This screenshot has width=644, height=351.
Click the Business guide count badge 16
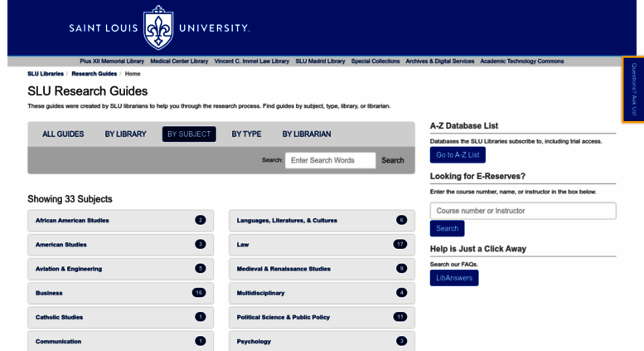[199, 293]
